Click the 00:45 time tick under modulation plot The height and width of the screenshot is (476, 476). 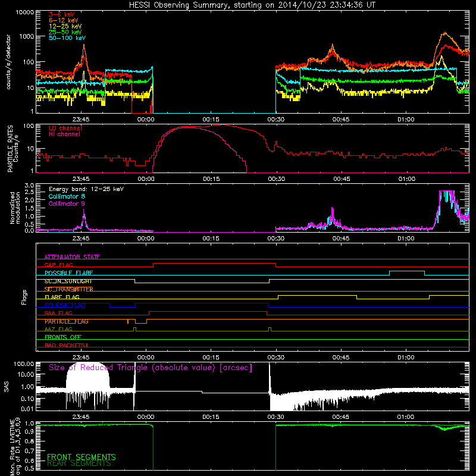click(341, 239)
